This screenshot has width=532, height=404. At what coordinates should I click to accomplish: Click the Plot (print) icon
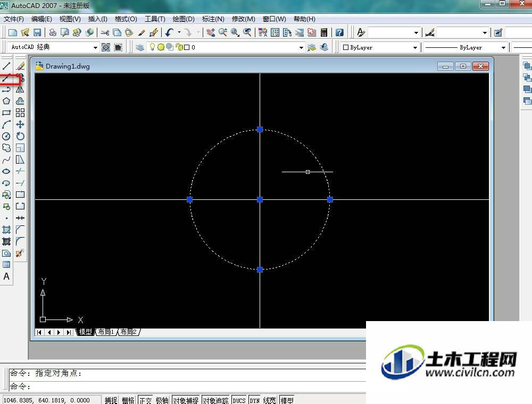[53, 32]
